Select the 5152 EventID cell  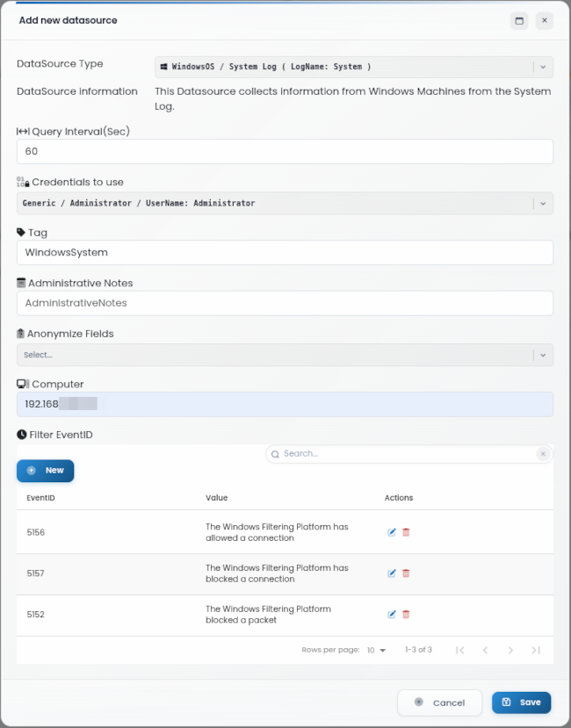(35, 614)
